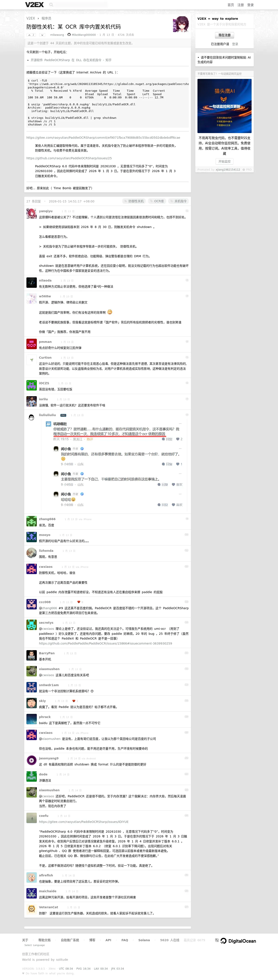Viewport: 278px width, 980px height.
Task: Open pmman's red pixel avatar
Action: (31, 344)
